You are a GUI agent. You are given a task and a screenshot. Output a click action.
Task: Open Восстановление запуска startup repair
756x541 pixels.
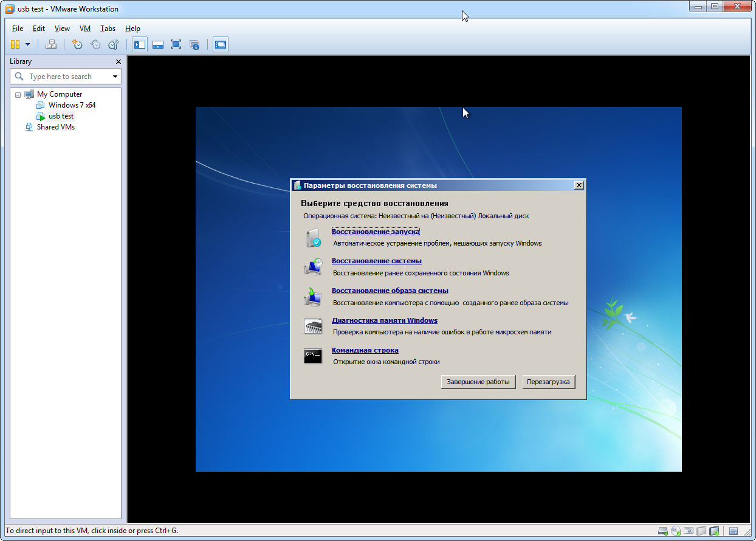(x=376, y=232)
